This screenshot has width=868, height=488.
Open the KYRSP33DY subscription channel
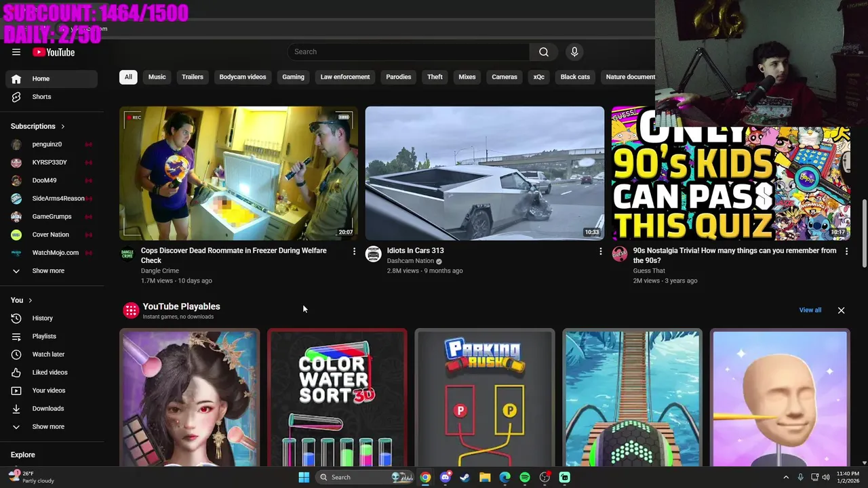(x=52, y=163)
